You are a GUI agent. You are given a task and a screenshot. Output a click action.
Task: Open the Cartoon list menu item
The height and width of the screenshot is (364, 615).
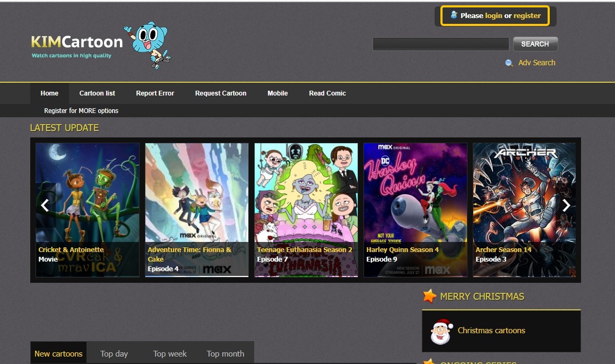tap(97, 93)
